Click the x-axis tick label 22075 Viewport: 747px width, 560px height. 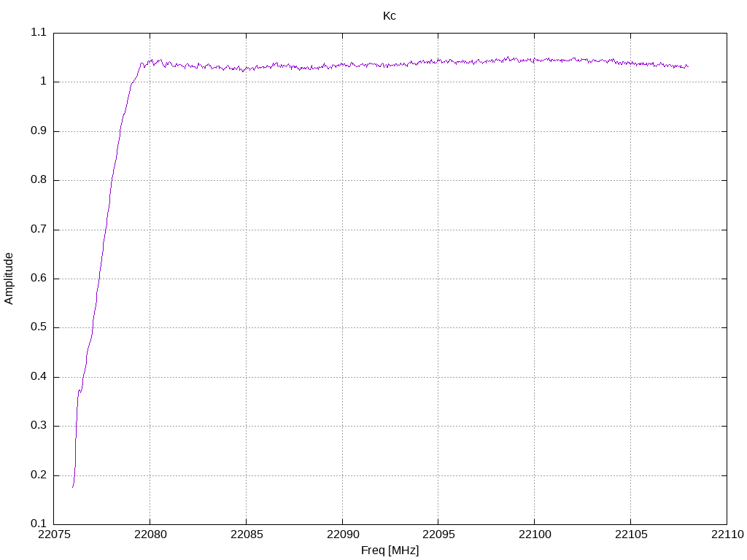(x=54, y=534)
